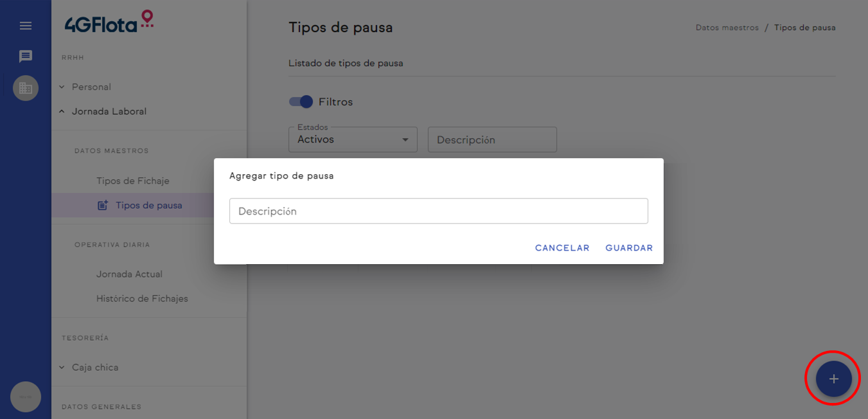The height and width of the screenshot is (419, 868).
Task: Expand the Personal section
Action: [x=91, y=87]
